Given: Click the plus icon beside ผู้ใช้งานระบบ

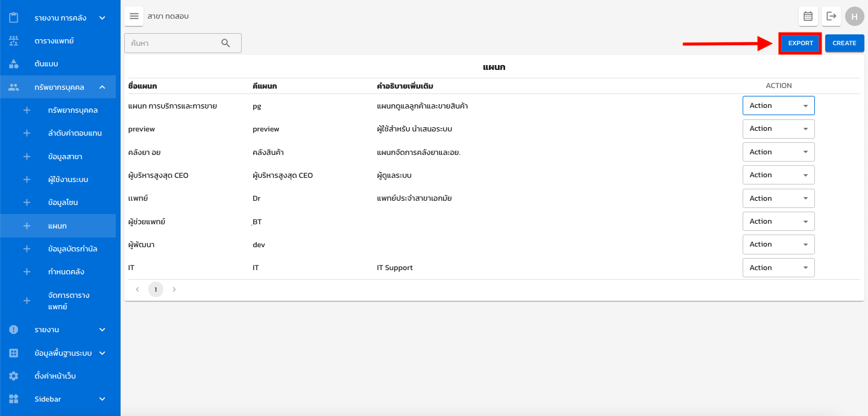Looking at the screenshot, I should (x=27, y=180).
